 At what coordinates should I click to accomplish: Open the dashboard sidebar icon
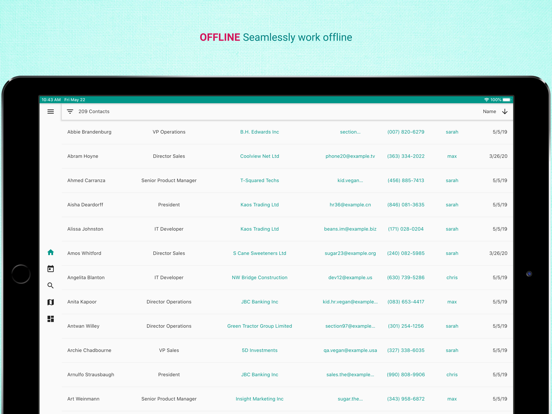[51, 319]
